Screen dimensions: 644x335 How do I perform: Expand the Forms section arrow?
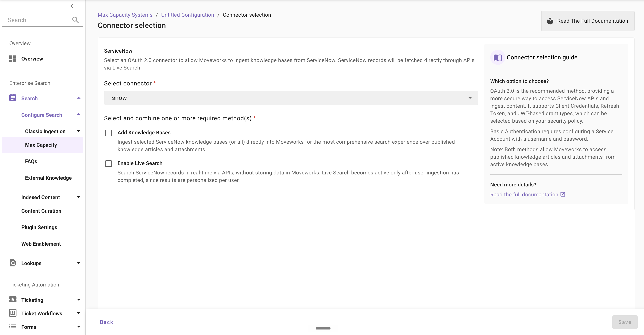(x=78, y=327)
